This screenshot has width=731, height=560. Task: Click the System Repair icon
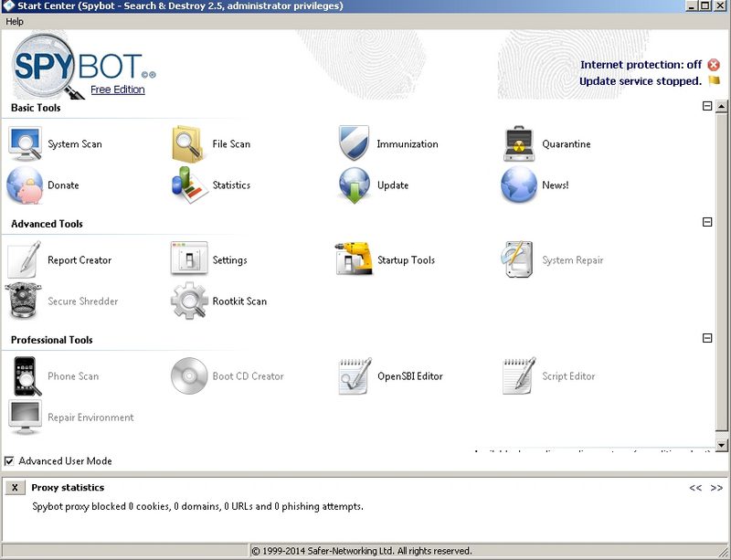point(517,259)
